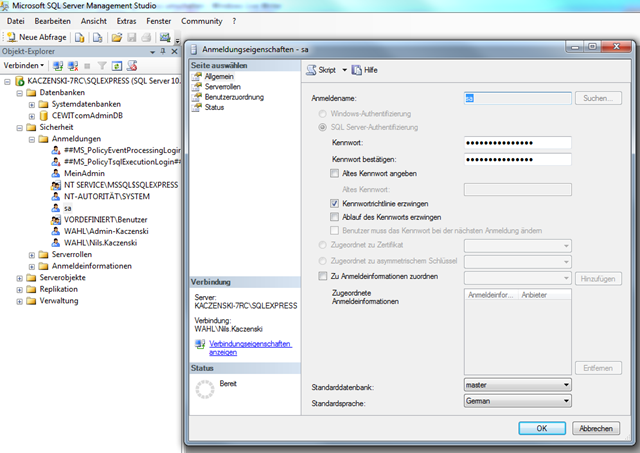The image size is (640, 453).
Task: Select Windows-Authentifizierung radio button
Action: [x=322, y=113]
